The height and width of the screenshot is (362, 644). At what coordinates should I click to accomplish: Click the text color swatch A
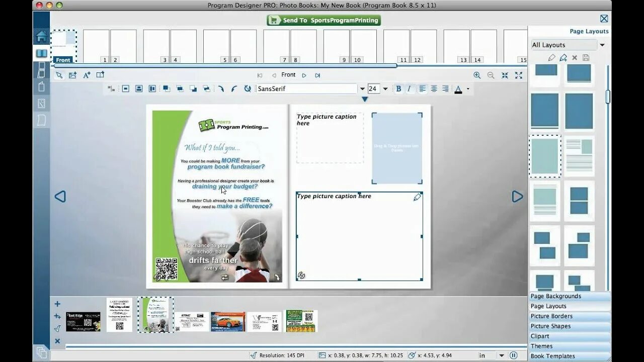pyautogui.click(x=458, y=89)
